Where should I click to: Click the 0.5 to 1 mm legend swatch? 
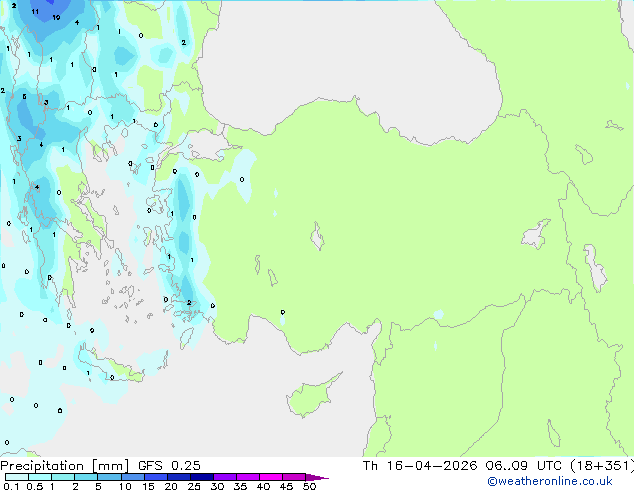point(40,477)
